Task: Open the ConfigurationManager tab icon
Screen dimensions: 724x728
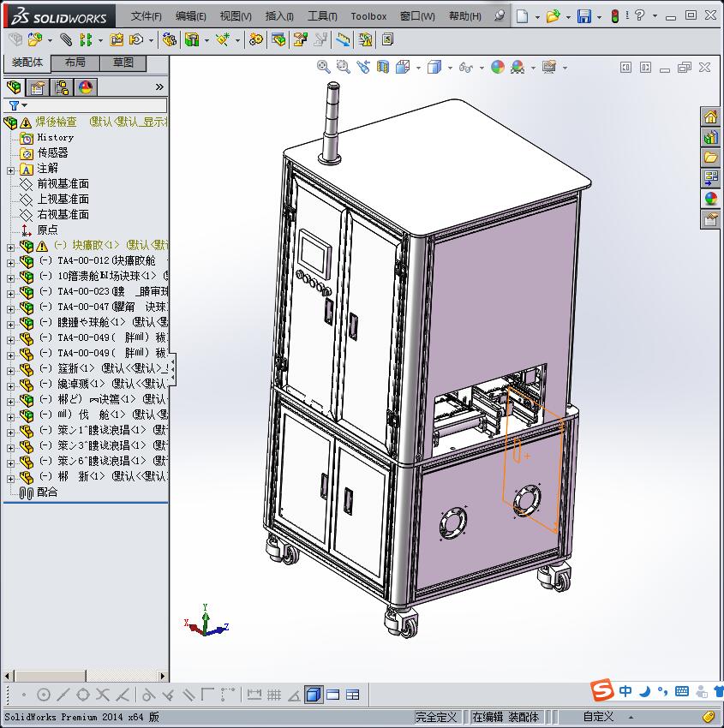Action: (x=62, y=87)
